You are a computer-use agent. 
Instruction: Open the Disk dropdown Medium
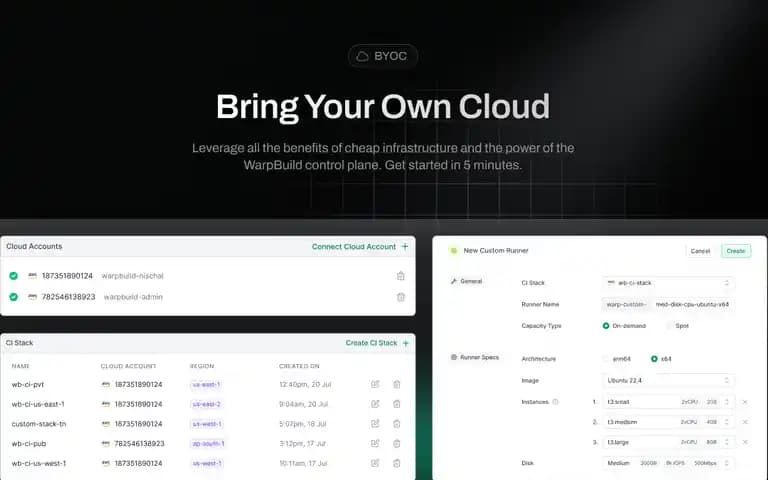coord(668,463)
